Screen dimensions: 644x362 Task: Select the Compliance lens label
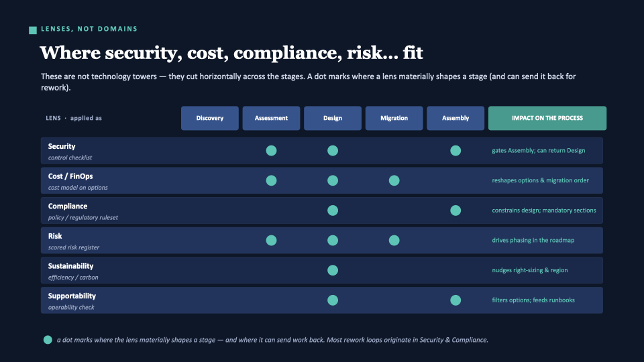pyautogui.click(x=68, y=206)
